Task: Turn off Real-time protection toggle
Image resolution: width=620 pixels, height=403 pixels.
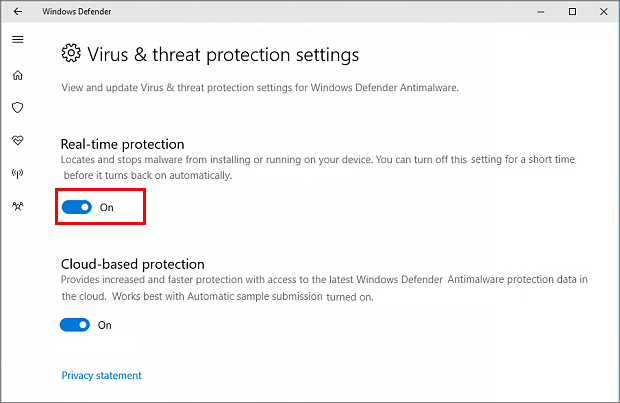Action: point(76,207)
